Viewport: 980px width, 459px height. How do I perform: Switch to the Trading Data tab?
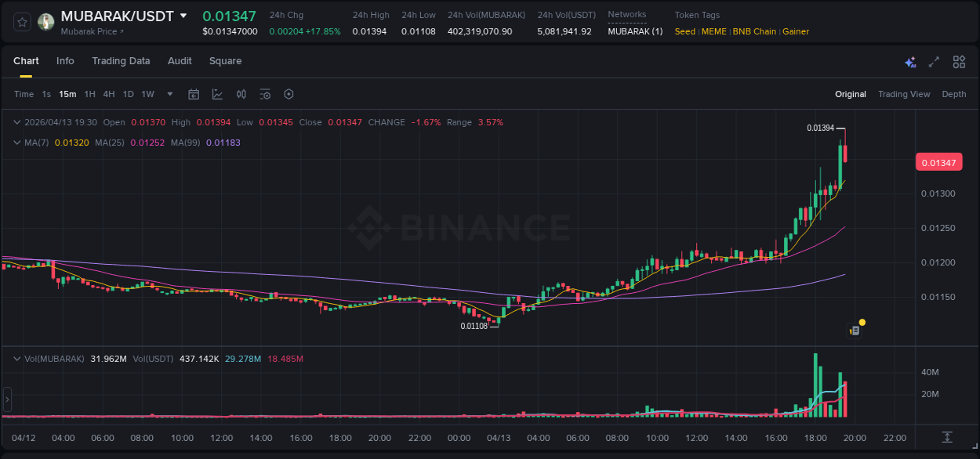click(121, 60)
